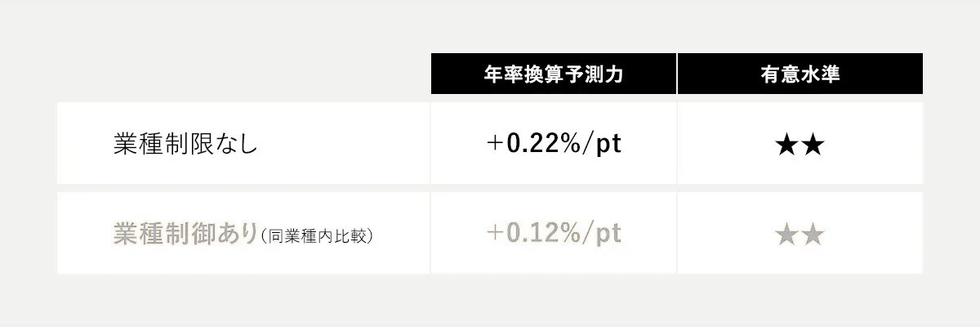
Task: Select the second gray star in 業種制御あり row
Action: [x=813, y=235]
